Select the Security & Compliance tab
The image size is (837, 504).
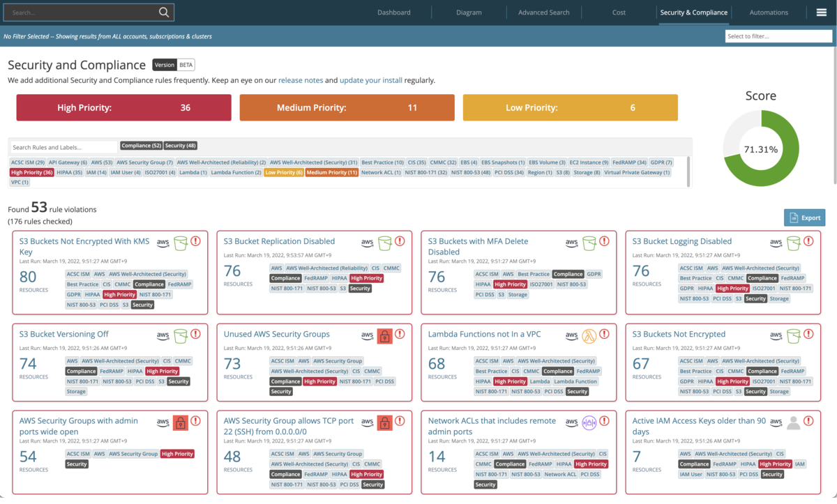tap(694, 13)
